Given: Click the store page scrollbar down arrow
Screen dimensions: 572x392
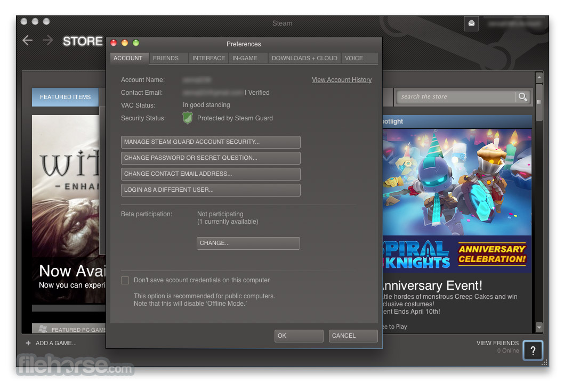Looking at the screenshot, I should [539, 327].
